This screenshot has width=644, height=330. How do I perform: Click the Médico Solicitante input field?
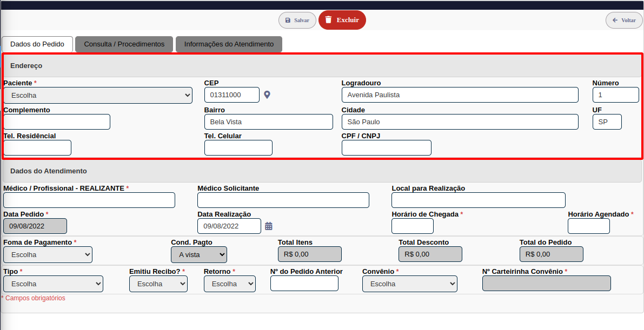[283, 200]
